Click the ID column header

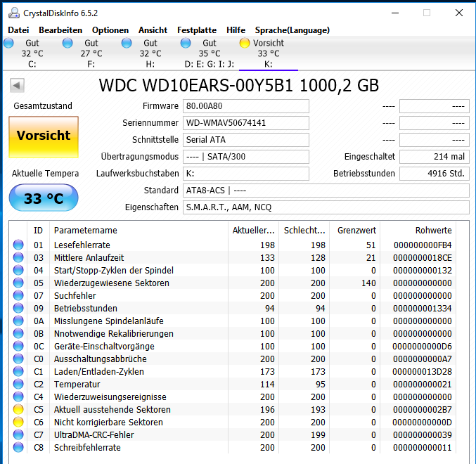click(x=38, y=231)
